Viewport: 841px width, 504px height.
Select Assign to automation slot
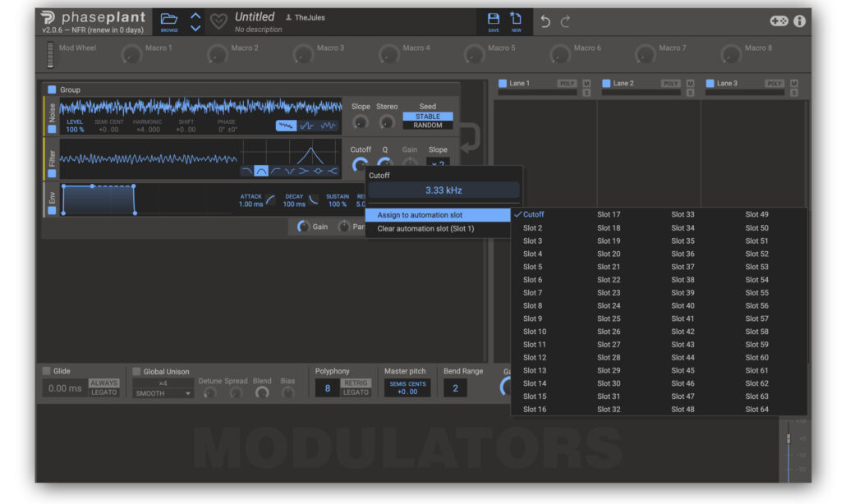[438, 215]
